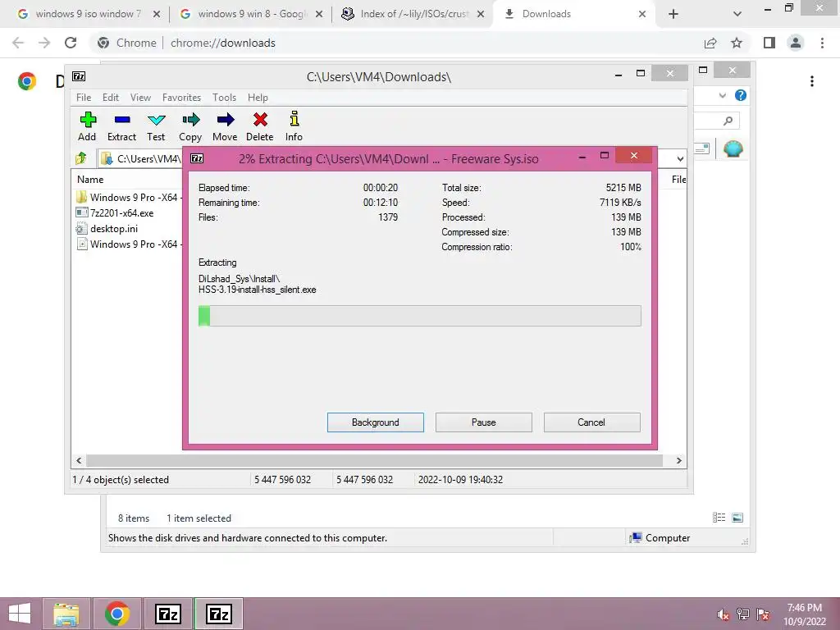Select the Windows 9 Pro -X64 ISO file row
The image size is (840, 630).
tap(129, 244)
